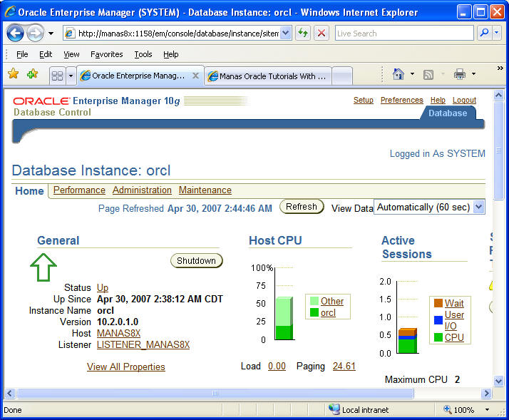This screenshot has width=509, height=420.
Task: Click the Load value 0.00 link
Action: point(277,366)
